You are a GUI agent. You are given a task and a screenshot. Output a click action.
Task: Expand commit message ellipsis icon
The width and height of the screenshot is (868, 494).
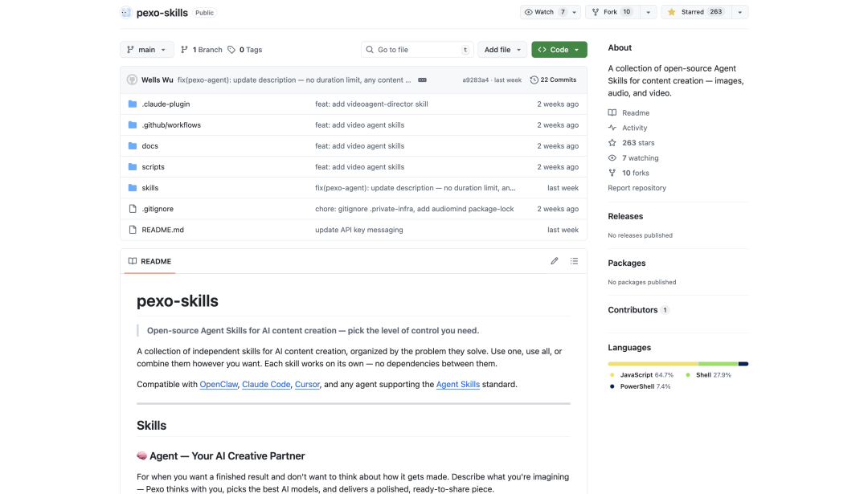pos(423,80)
